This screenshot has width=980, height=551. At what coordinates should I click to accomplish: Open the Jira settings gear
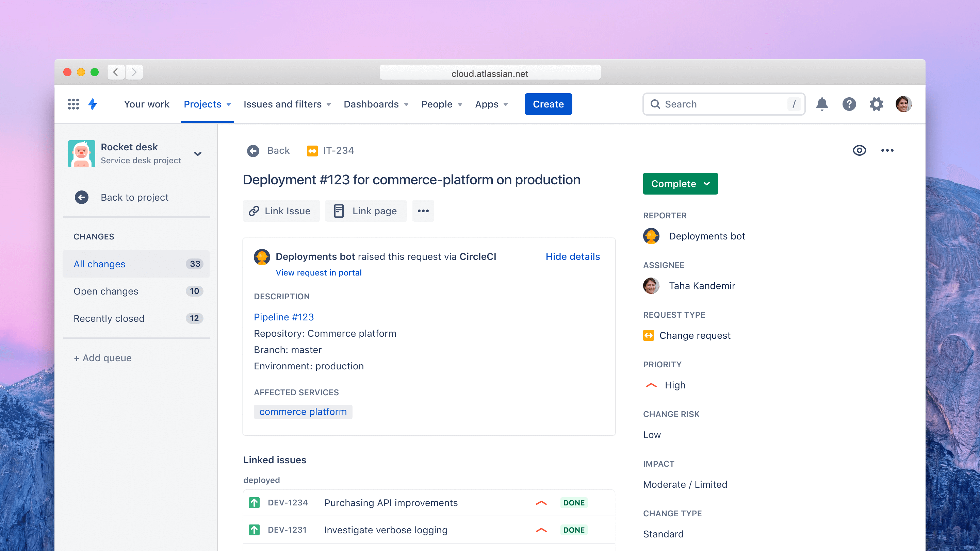coord(877,104)
